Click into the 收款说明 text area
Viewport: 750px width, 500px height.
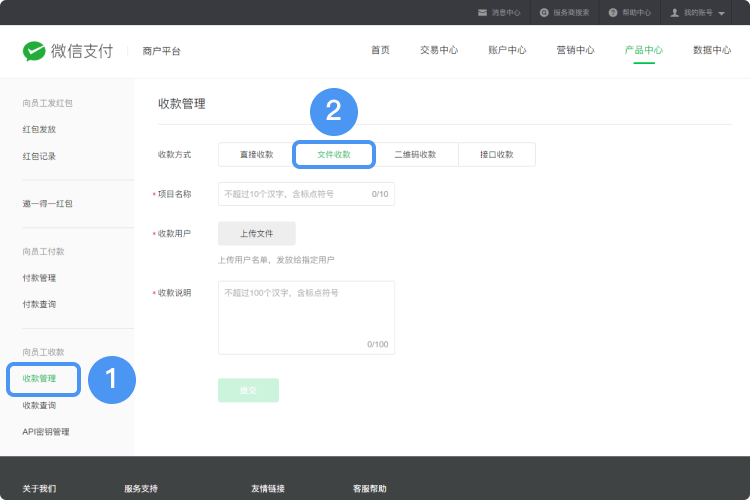305,315
